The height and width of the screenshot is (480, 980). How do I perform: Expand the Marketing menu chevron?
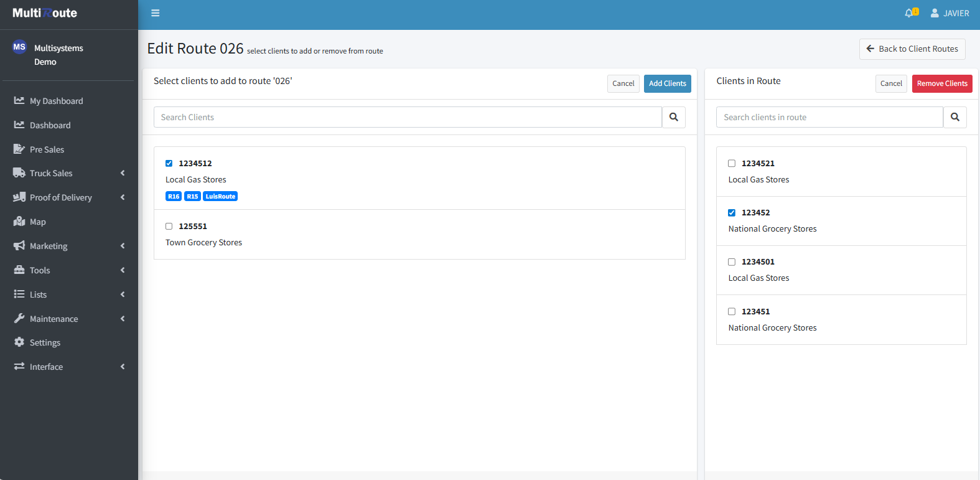click(x=123, y=246)
